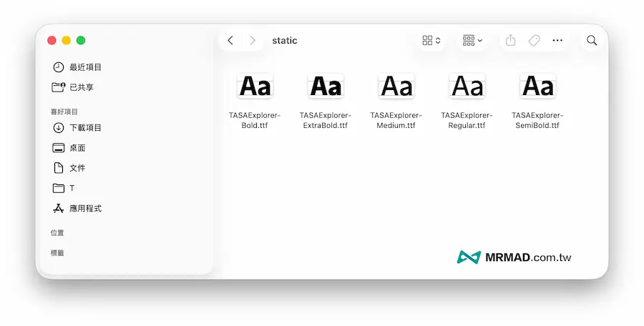Click the static folder title
644x326 pixels.
pos(285,40)
